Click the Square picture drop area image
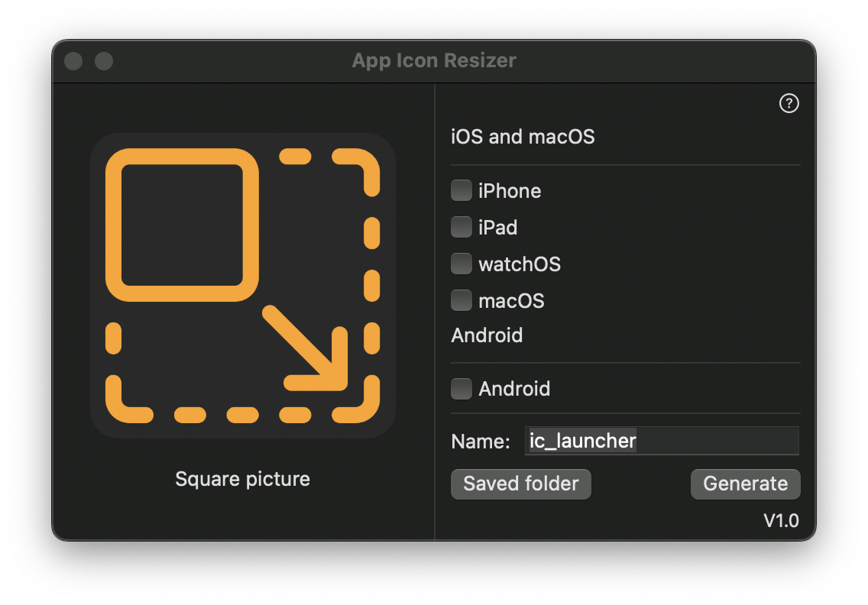The image size is (868, 605). [x=242, y=286]
